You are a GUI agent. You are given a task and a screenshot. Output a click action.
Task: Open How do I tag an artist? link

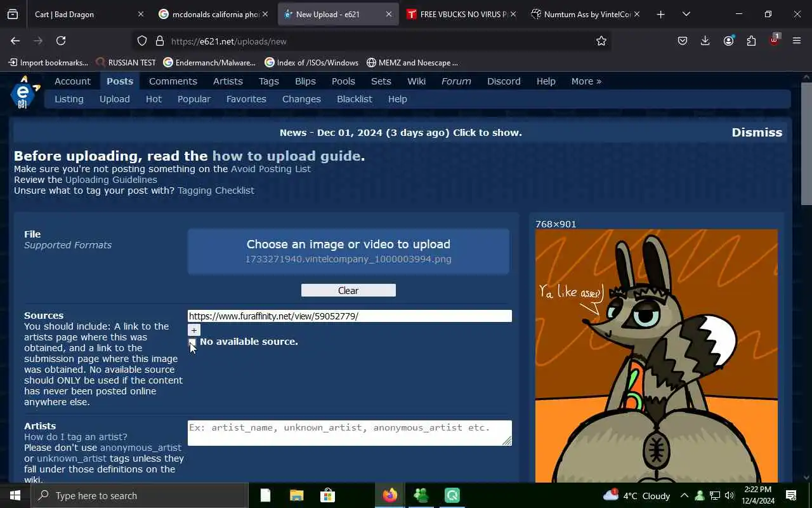click(x=75, y=437)
